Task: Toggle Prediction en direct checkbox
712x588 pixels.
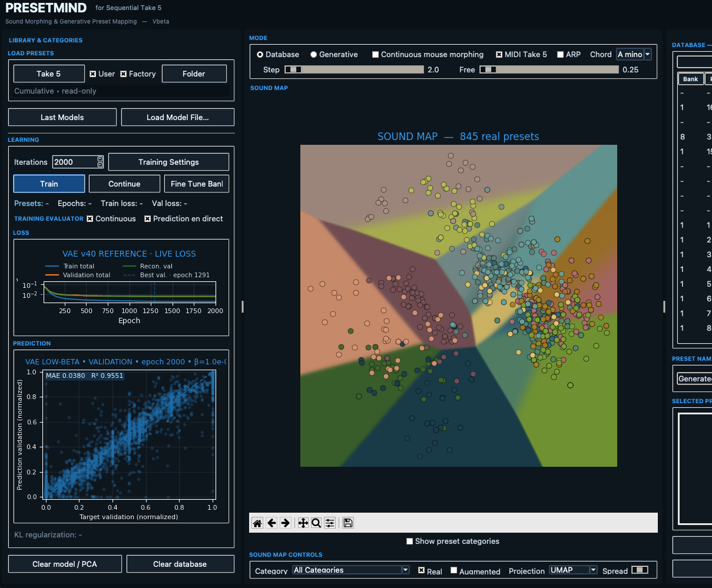Action: (148, 218)
